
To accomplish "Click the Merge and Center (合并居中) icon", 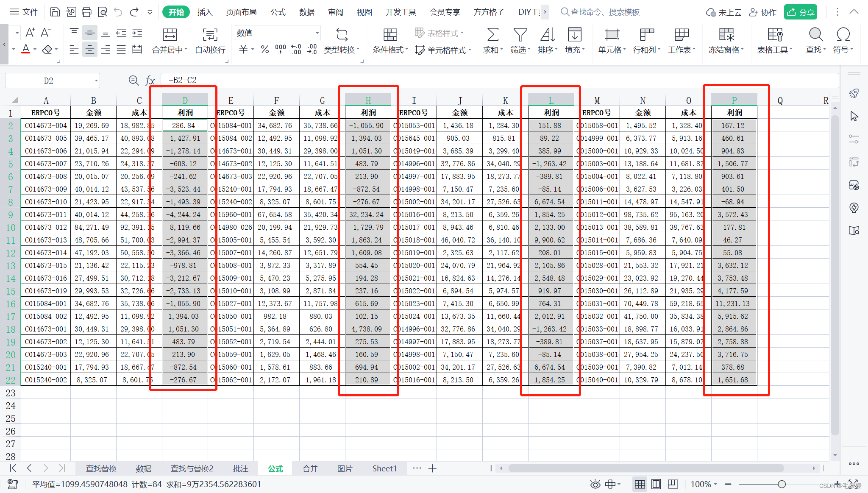I will (x=170, y=35).
